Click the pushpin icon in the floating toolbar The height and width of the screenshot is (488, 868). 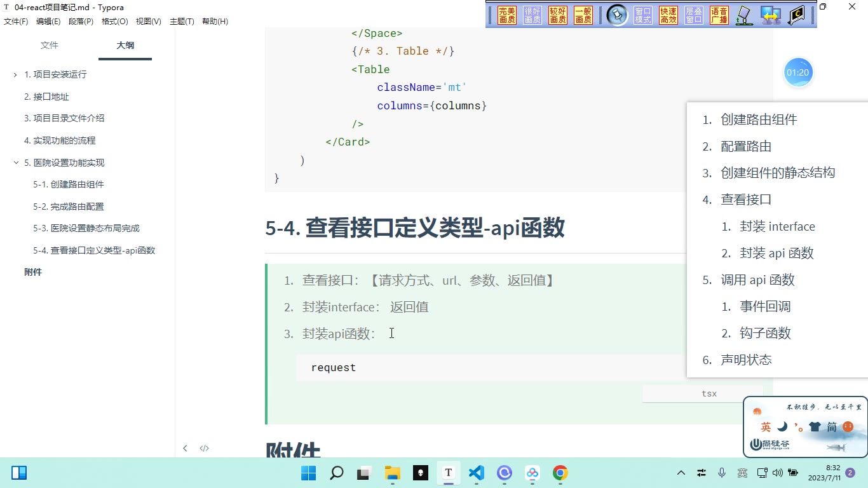617,15
